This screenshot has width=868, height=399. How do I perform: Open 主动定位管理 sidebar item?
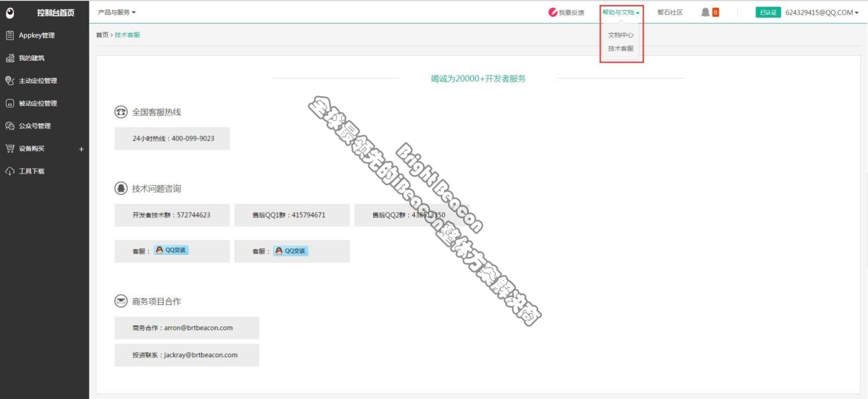(x=38, y=81)
